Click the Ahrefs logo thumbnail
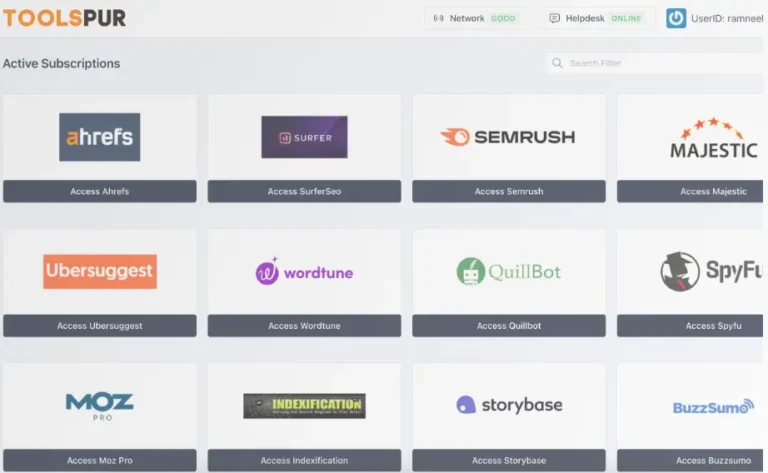This screenshot has width=768, height=473. click(x=99, y=137)
